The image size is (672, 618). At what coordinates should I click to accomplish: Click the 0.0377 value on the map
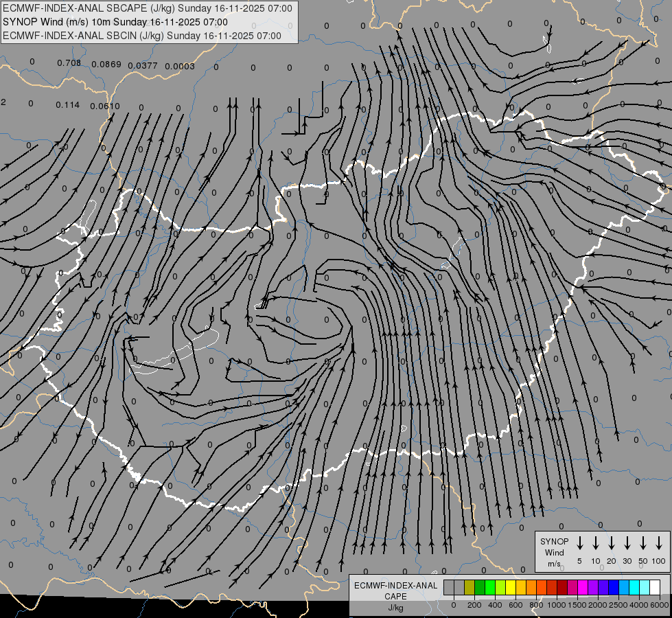point(143,66)
